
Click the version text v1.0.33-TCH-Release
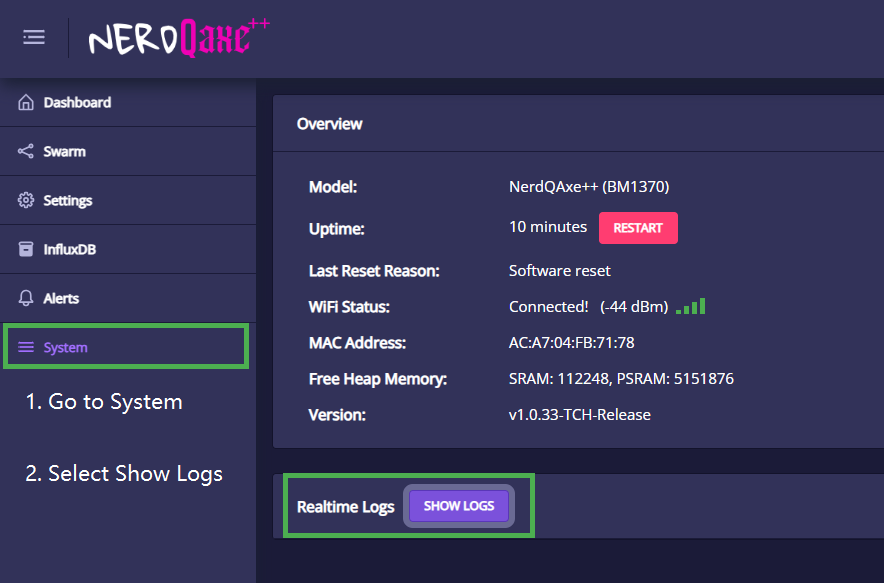579,414
